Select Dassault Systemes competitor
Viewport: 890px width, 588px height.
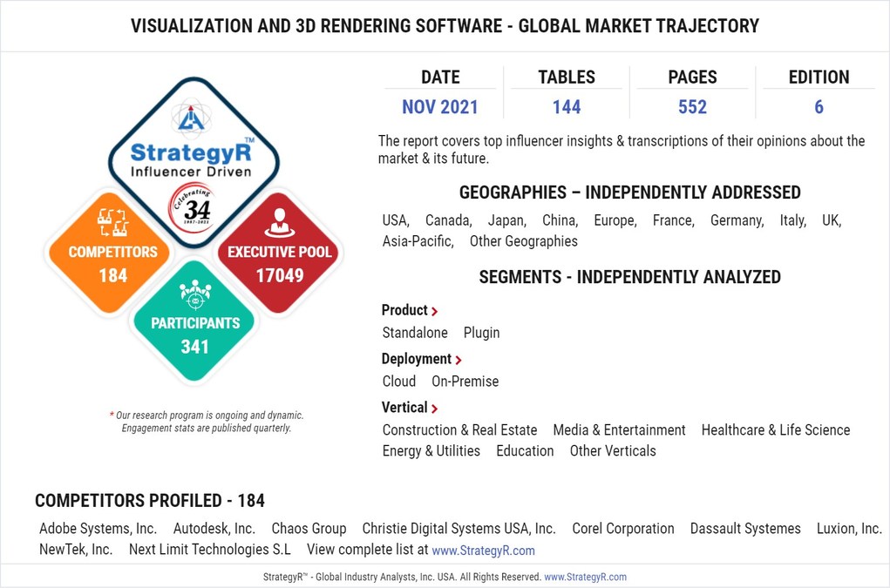[745, 529]
